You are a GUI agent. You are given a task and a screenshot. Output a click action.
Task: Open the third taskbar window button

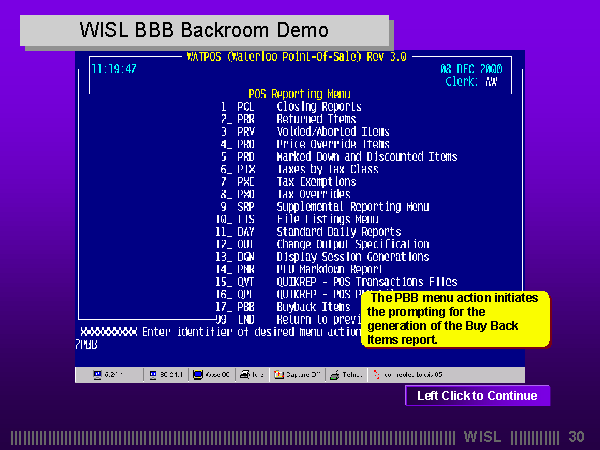[213, 374]
